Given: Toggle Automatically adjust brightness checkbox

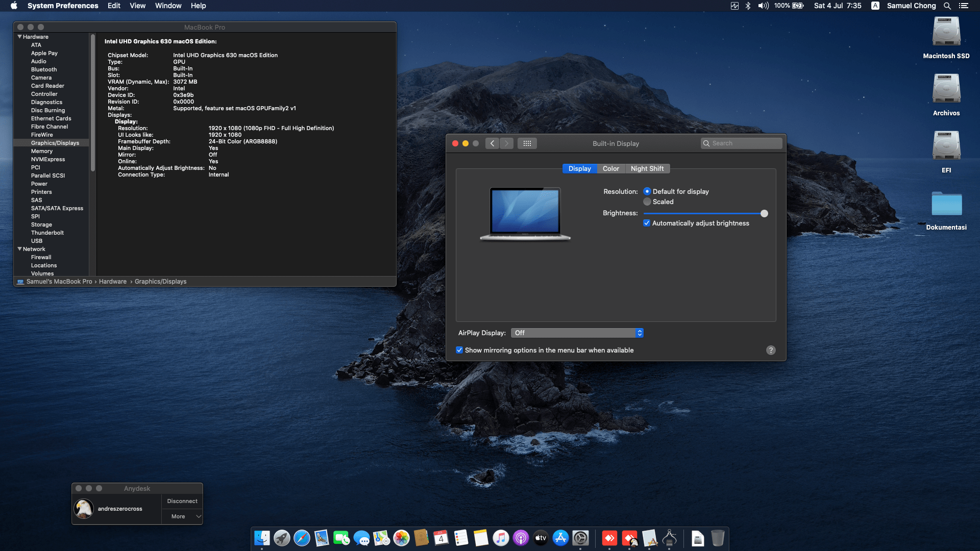Looking at the screenshot, I should [x=647, y=223].
